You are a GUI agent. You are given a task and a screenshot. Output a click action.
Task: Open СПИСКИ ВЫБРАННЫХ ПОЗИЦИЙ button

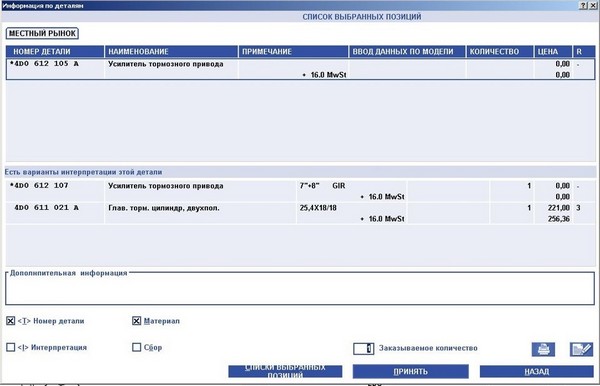pyautogui.click(x=285, y=371)
